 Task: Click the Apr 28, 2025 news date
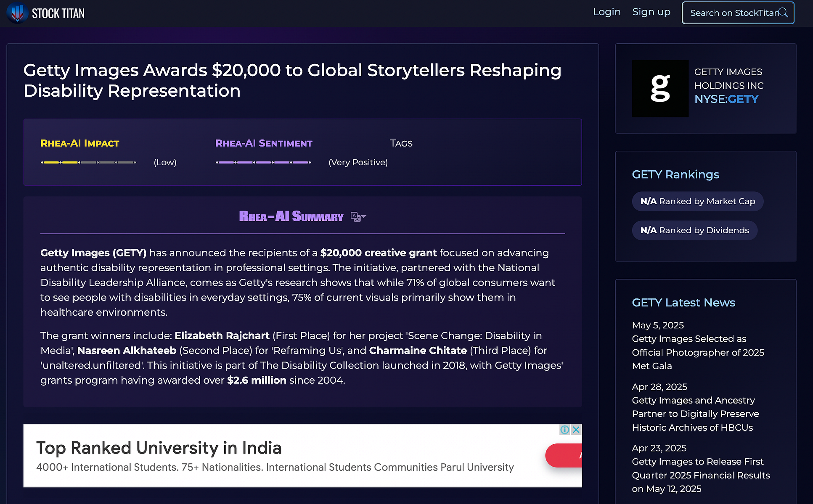click(x=659, y=387)
